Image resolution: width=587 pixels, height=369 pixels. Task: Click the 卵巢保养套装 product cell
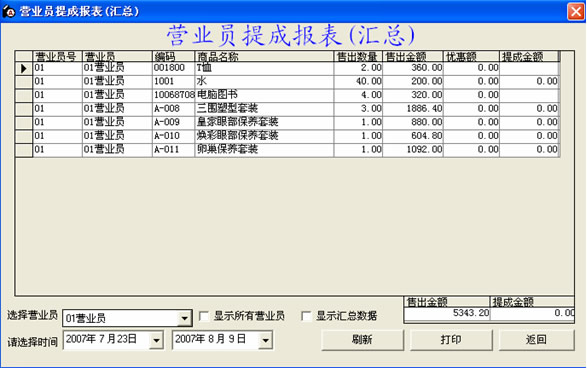click(264, 150)
